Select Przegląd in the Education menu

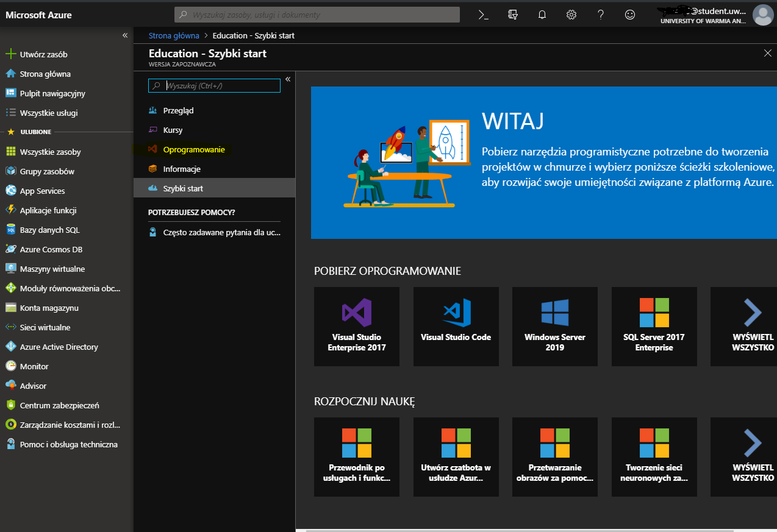(178, 110)
